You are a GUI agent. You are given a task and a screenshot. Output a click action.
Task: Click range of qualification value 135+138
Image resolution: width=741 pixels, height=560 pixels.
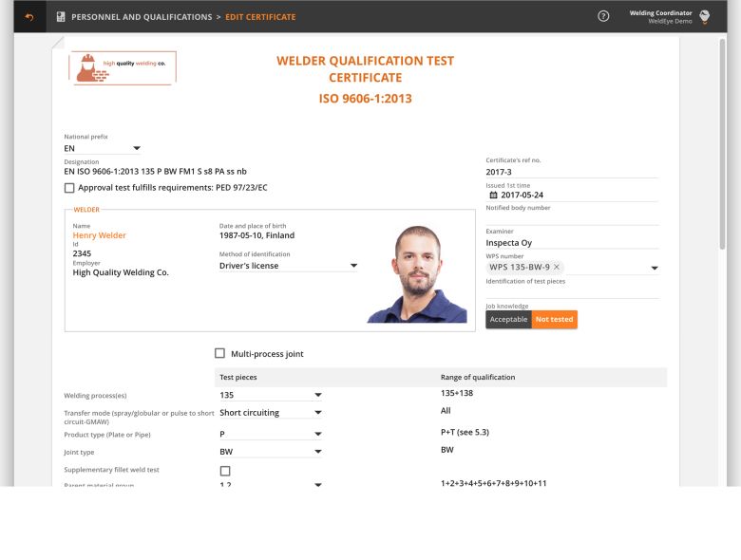pyautogui.click(x=457, y=393)
